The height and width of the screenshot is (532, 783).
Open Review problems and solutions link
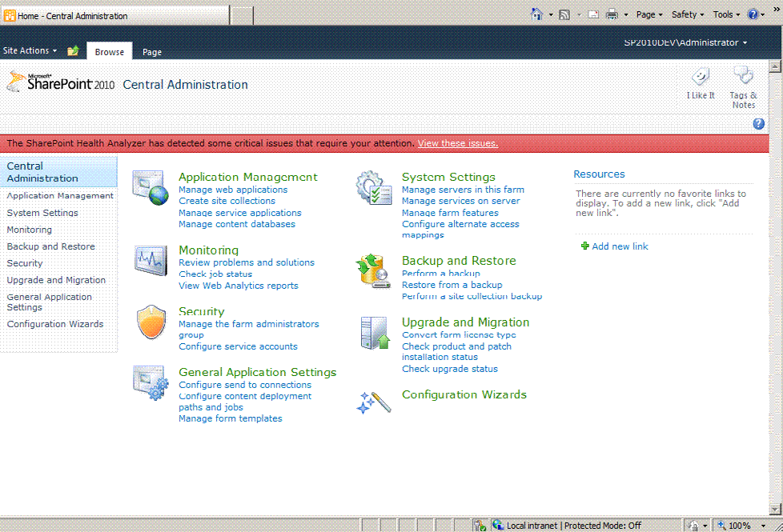(247, 262)
